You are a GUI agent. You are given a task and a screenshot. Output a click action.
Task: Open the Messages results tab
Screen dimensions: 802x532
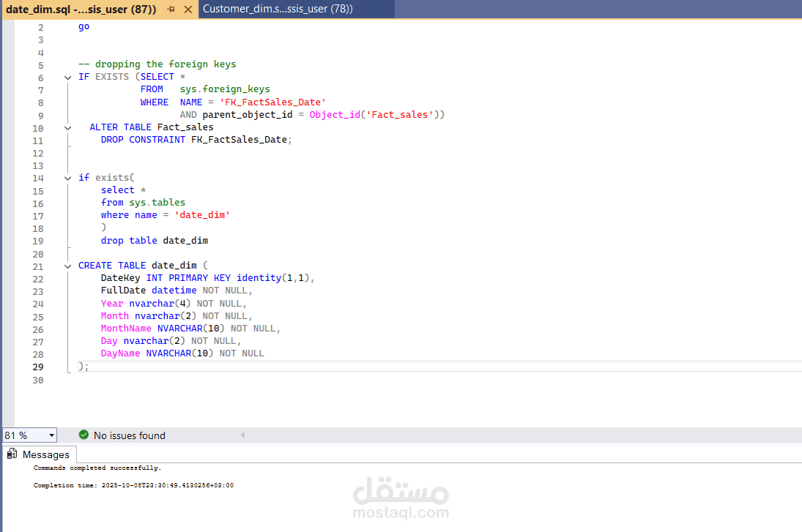[x=40, y=454]
